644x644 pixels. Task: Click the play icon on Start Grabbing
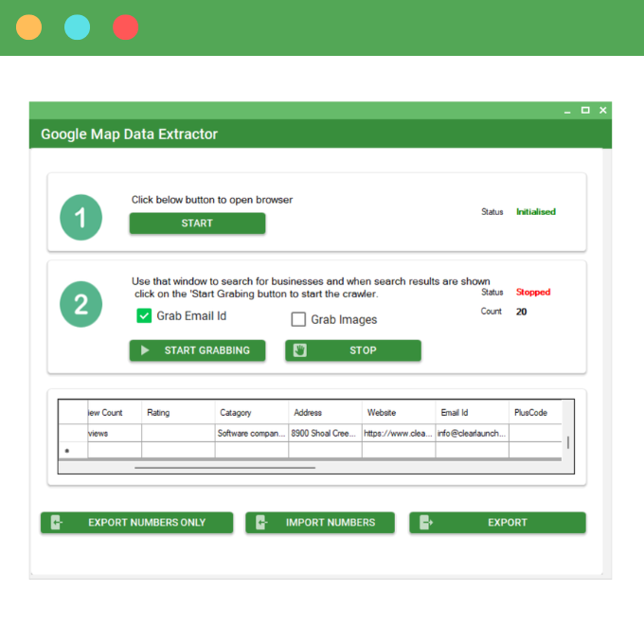tap(146, 350)
